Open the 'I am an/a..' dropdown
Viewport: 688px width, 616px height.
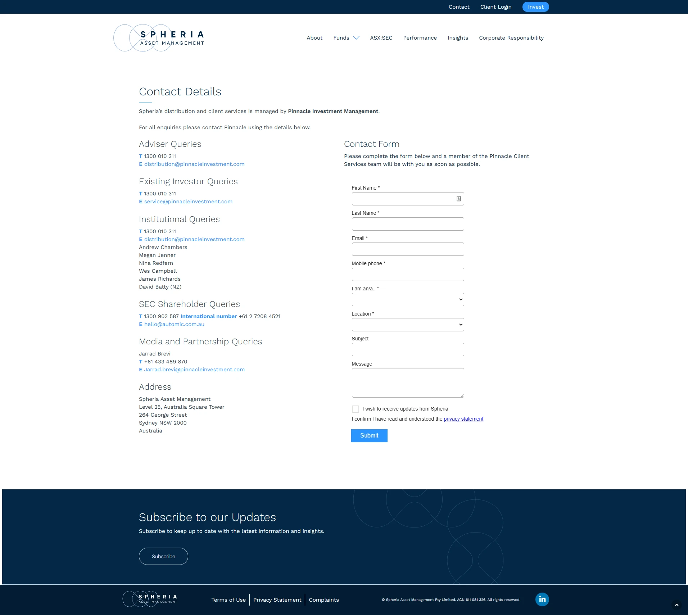[x=408, y=300]
